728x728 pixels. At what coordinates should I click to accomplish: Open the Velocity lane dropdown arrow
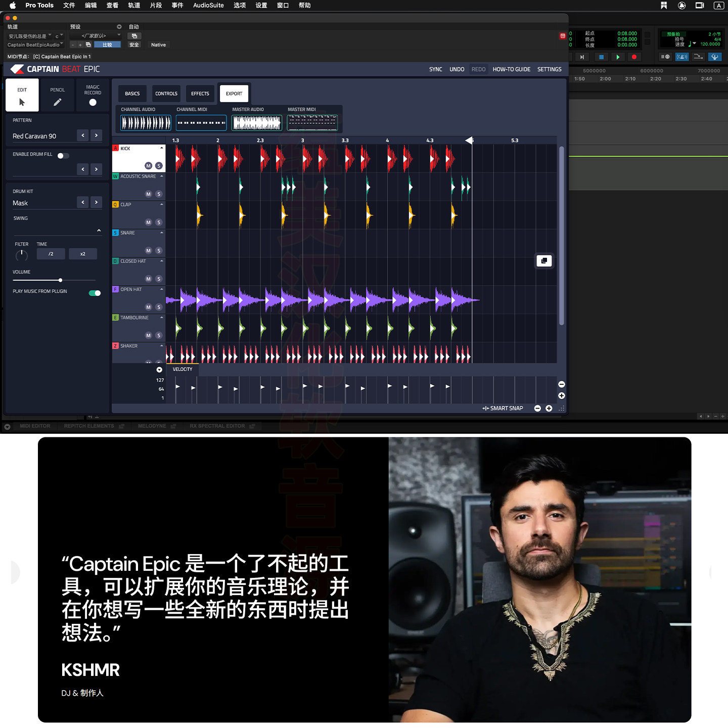pos(159,370)
